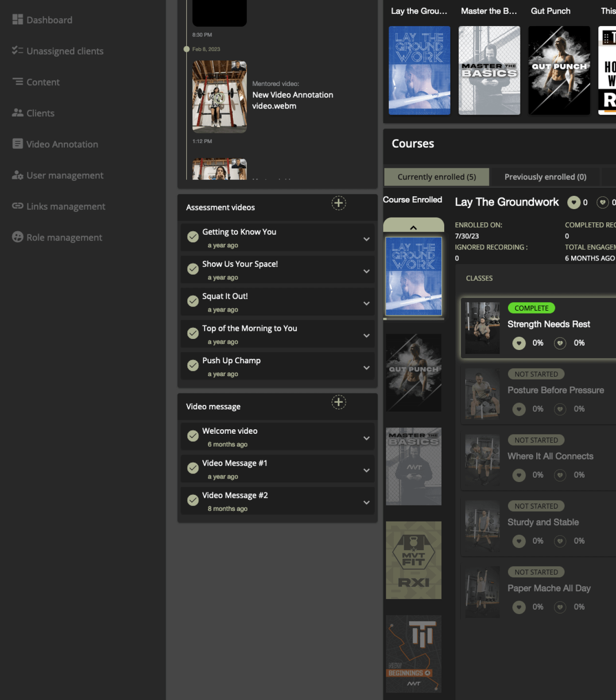Open Lay the Groundwork top course cover
This screenshot has height=700, width=616.
[419, 70]
